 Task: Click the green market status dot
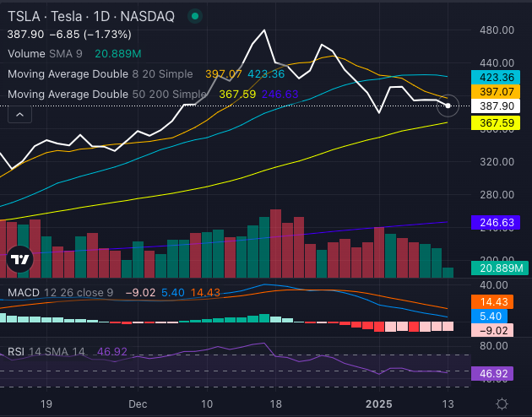point(196,16)
